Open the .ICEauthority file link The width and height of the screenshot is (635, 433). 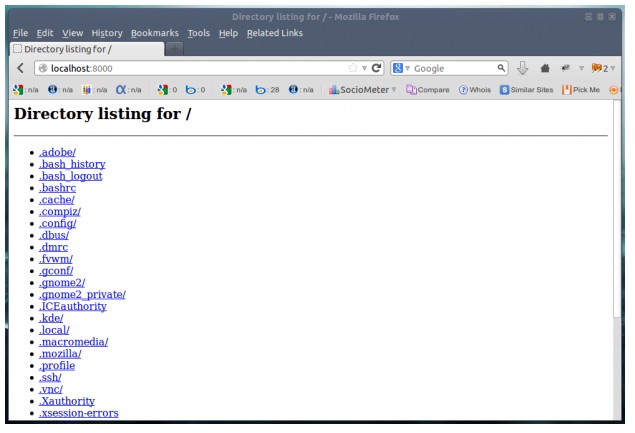(73, 306)
